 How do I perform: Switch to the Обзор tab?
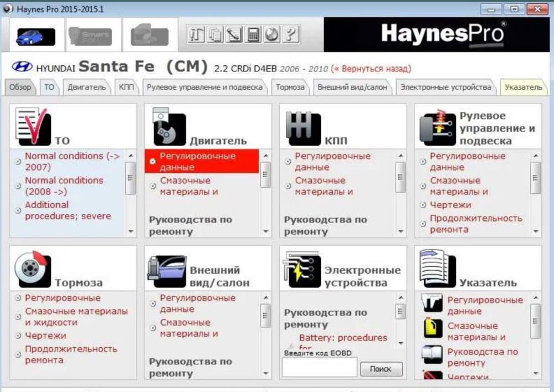(20, 87)
